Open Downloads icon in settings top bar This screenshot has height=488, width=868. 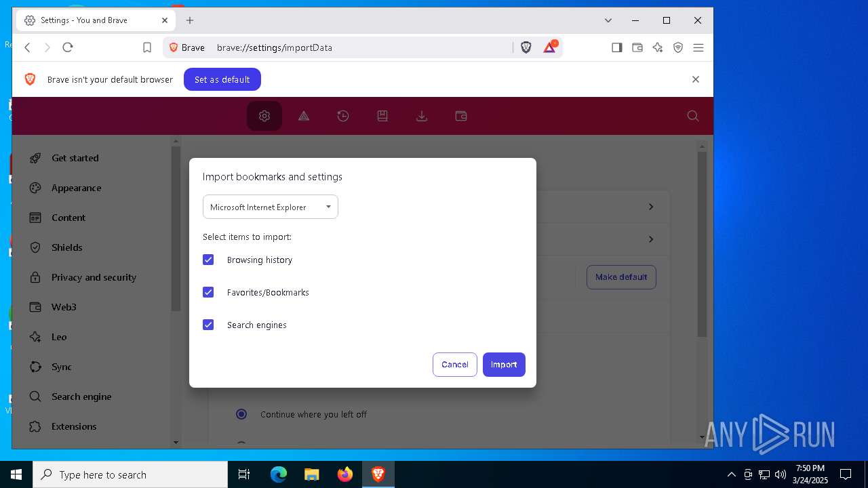422,116
